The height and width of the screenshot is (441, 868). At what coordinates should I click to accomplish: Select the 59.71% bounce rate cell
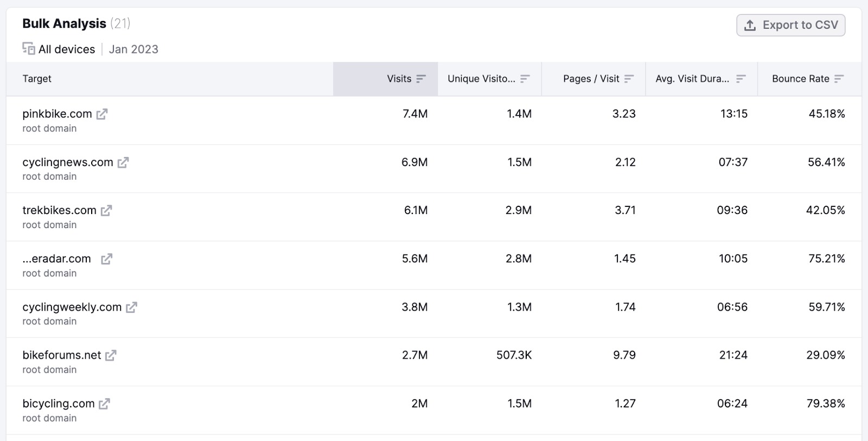827,307
